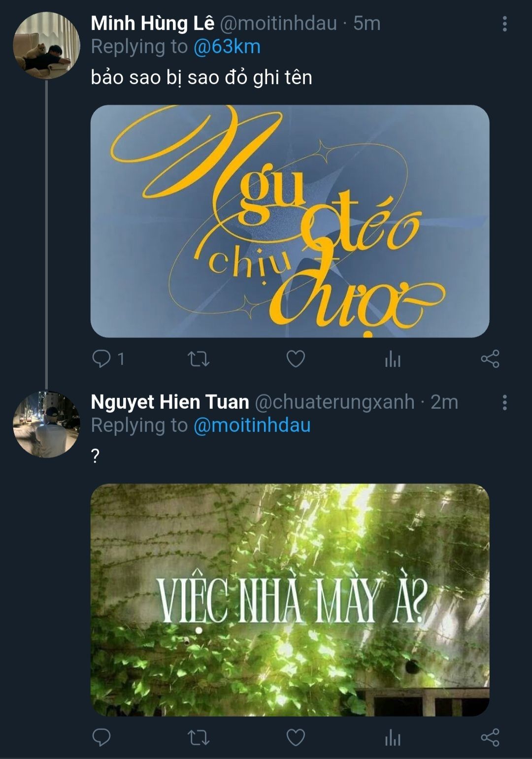Open Nguyet Hien Tuan's profile picture
This screenshot has width=532, height=759.
[46, 425]
